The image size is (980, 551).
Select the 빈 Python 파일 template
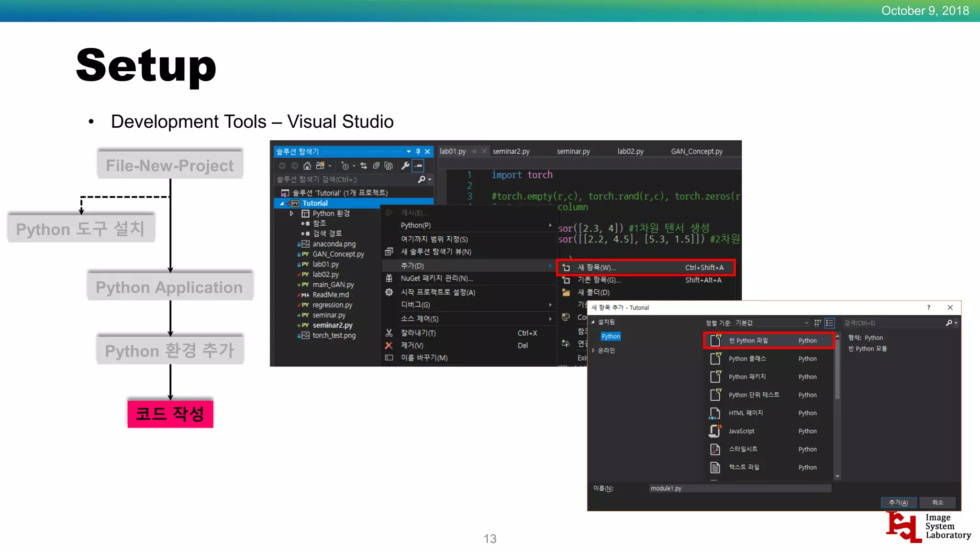point(769,341)
